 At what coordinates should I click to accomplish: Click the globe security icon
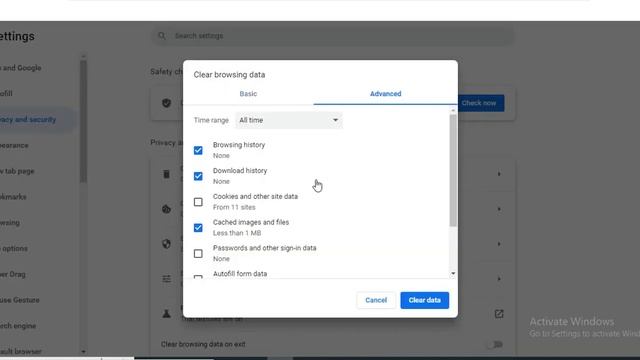pos(167,244)
